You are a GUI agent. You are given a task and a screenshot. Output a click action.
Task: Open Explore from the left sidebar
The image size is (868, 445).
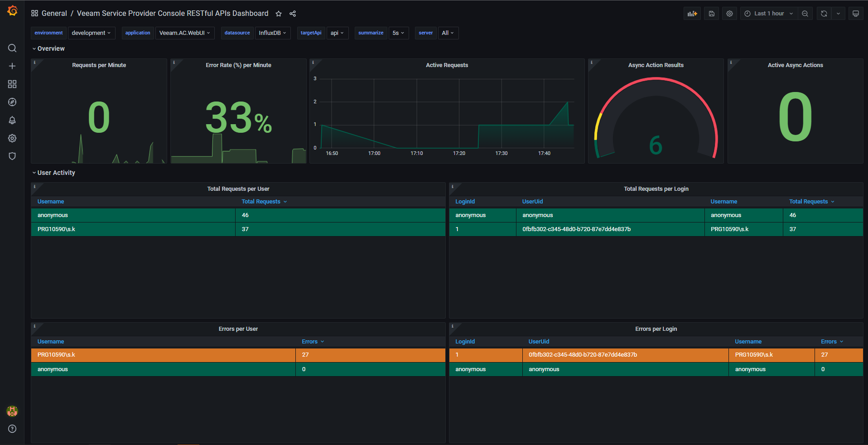(x=12, y=102)
